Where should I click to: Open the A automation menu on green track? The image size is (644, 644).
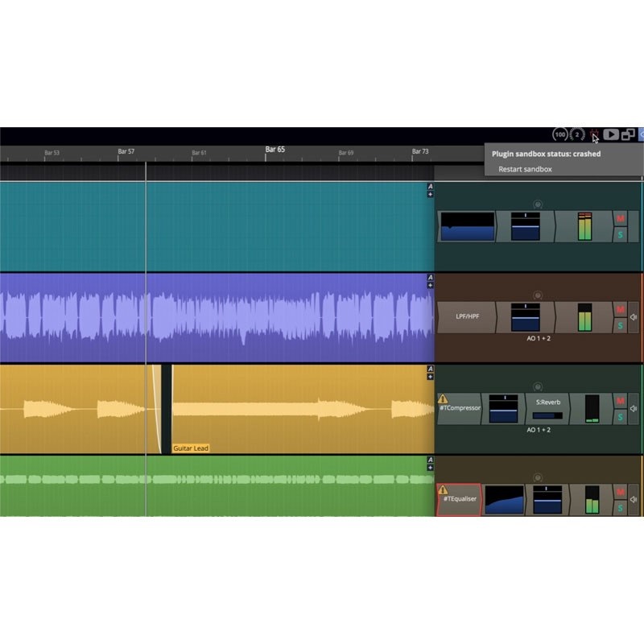[430, 460]
